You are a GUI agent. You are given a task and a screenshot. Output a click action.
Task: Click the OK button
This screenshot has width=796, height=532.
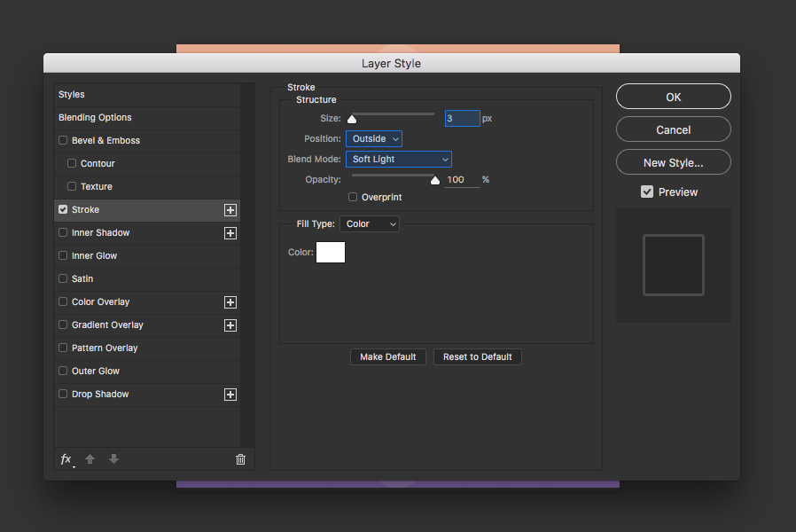pyautogui.click(x=674, y=97)
